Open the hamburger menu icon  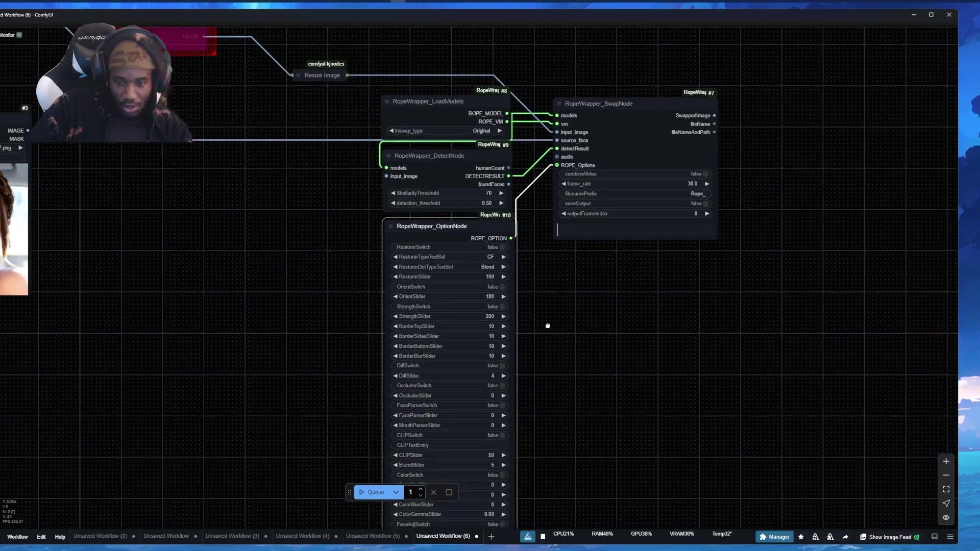point(950,537)
